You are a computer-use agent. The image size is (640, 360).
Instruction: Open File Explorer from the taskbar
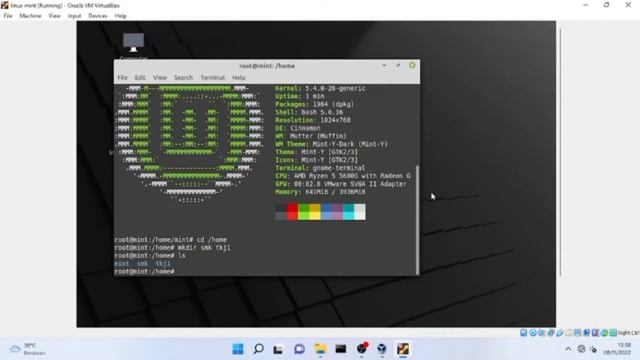(320, 349)
